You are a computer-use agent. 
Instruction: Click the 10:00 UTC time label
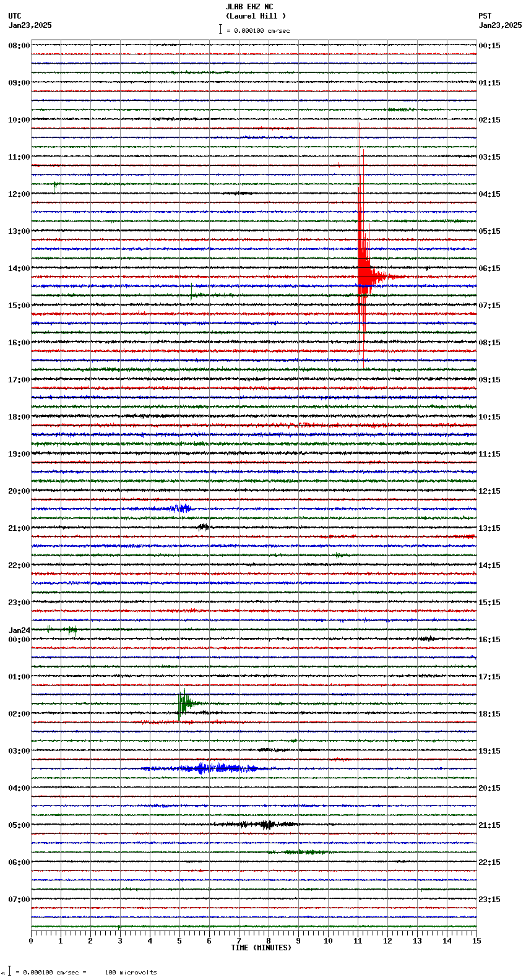pos(19,120)
